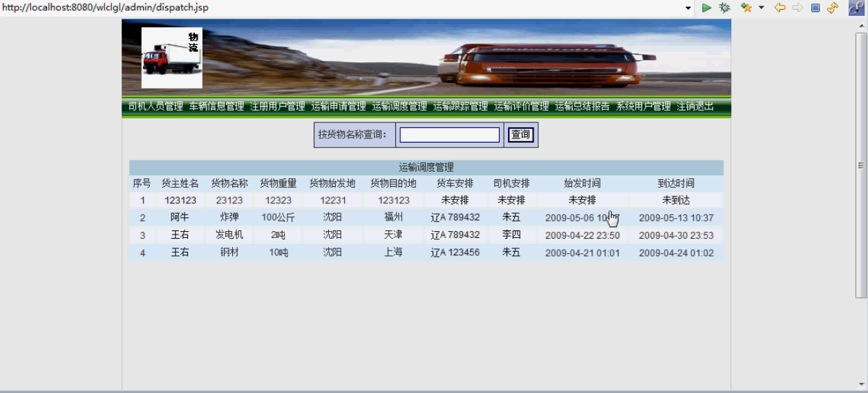Screen dimensions: 868x393
Task: Open the 系统用户管理 menu
Action: (x=643, y=107)
